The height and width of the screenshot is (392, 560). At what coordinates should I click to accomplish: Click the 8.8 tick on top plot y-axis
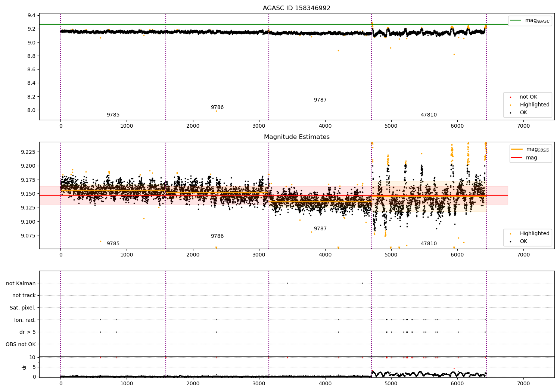[31, 56]
